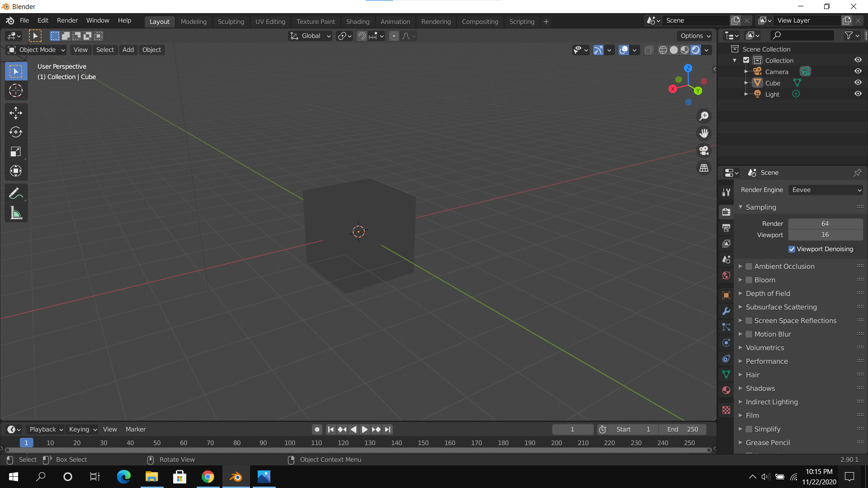Viewport: 868px width, 488px height.
Task: Hide the Light in outliner
Action: tap(858, 94)
